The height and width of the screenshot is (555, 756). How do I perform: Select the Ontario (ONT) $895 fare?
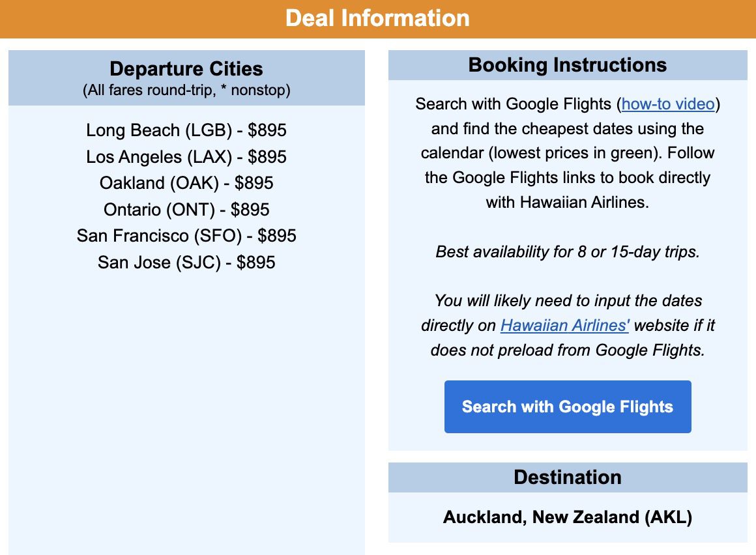pos(186,210)
